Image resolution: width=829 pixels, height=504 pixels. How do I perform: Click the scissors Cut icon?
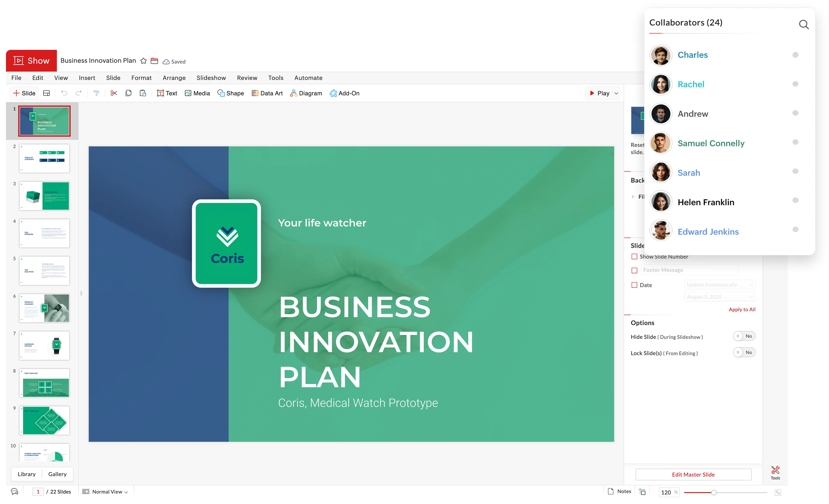coord(114,93)
